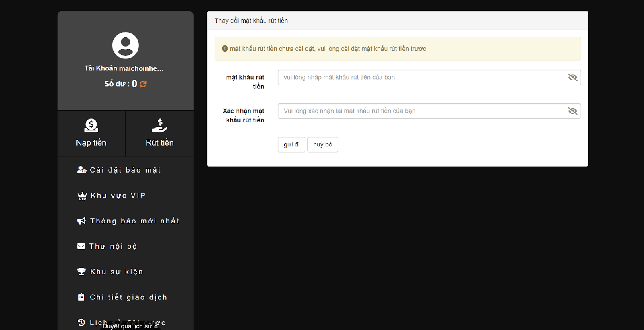This screenshot has height=330, width=644.
Task: Click the warning icon in yellow alert
Action: 225,49
